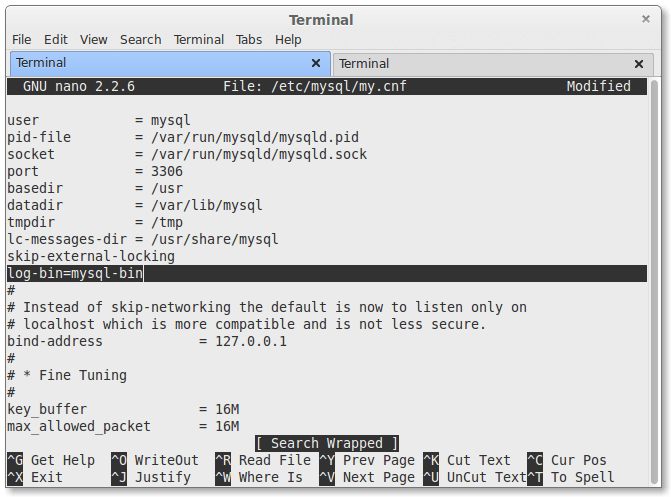Close the first Terminal tab
The image size is (671, 497).
pyautogui.click(x=316, y=63)
